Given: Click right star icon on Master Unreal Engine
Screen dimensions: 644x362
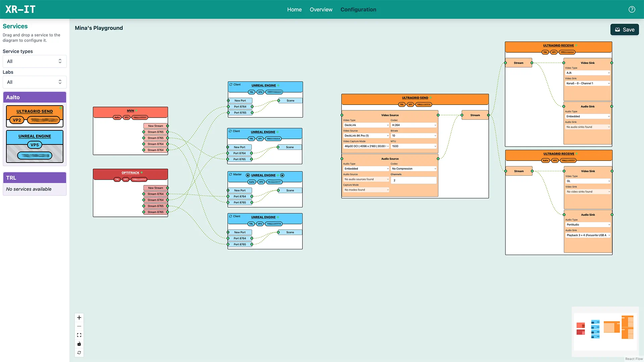Looking at the screenshot, I should 282,175.
